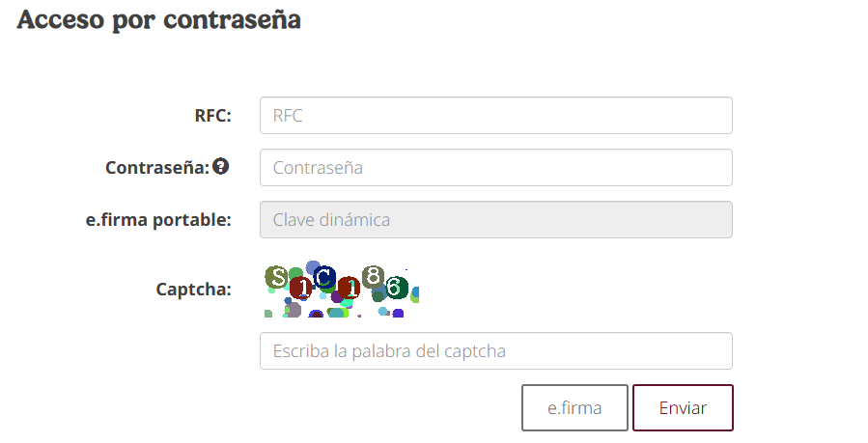Screen dimensions: 868x443
Task: Click the first red circle showing 1
Action: [x=301, y=289]
